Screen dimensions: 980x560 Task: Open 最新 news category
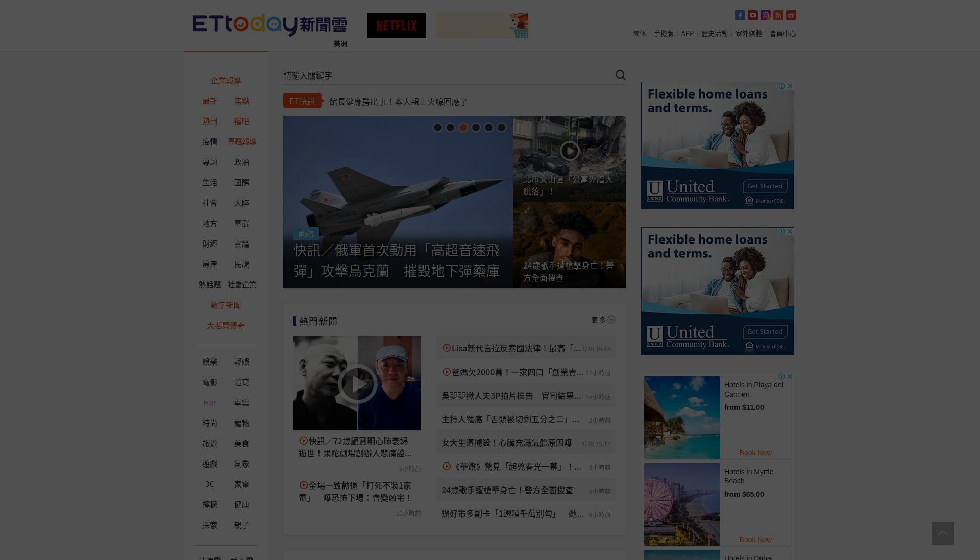click(x=210, y=101)
